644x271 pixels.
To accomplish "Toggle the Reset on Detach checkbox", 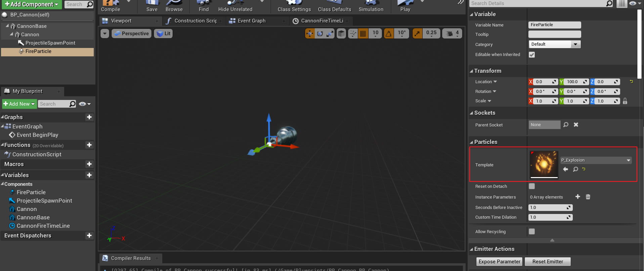I will pyautogui.click(x=532, y=186).
